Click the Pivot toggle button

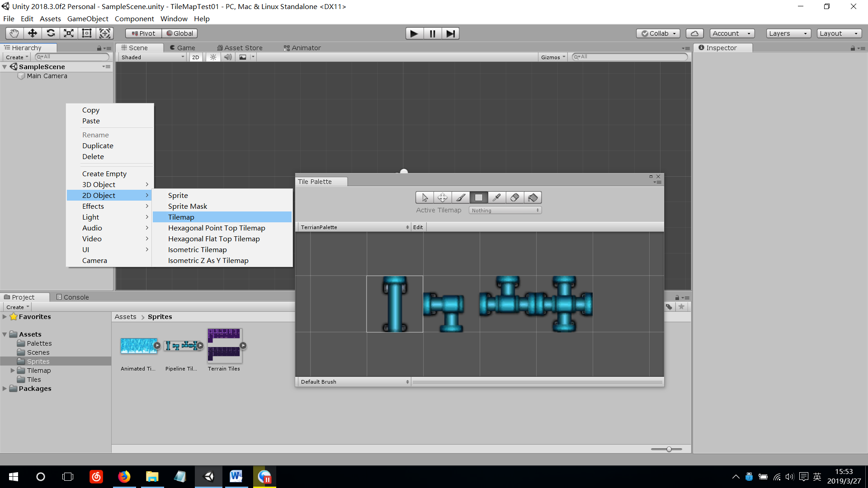(x=143, y=33)
